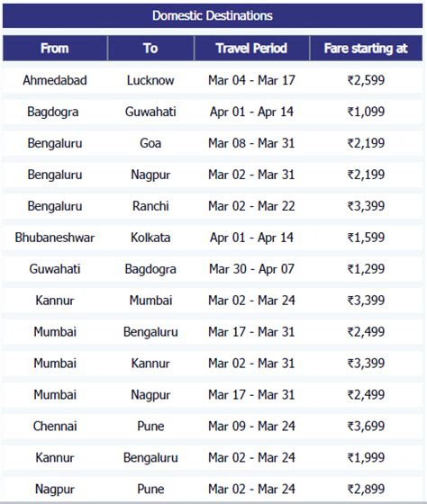Viewport: 427px width, 504px height.
Task: Select Chennai in the From column
Action: pos(55,427)
